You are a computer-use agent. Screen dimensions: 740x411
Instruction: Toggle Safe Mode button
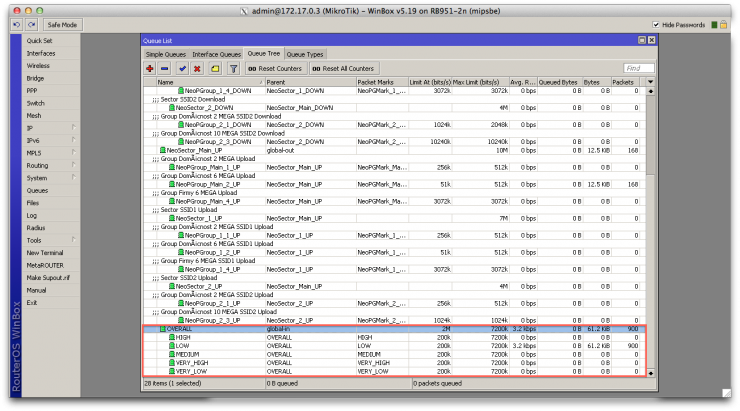pos(62,25)
